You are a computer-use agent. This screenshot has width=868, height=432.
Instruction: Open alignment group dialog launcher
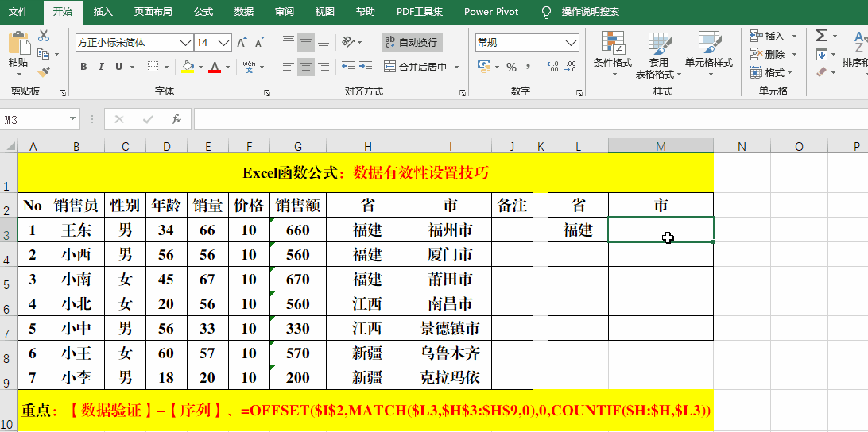point(463,93)
